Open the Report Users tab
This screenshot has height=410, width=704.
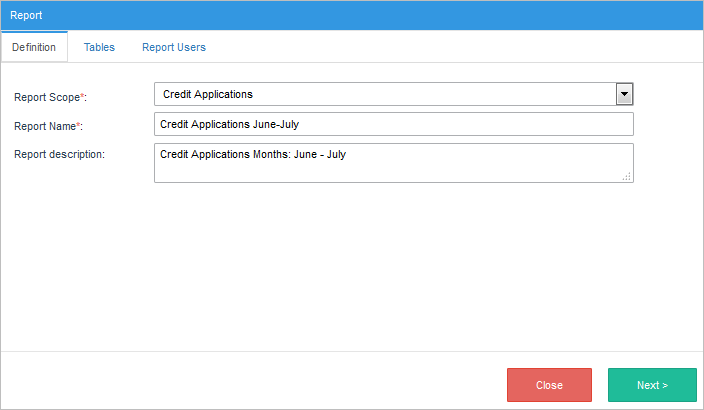[173, 47]
